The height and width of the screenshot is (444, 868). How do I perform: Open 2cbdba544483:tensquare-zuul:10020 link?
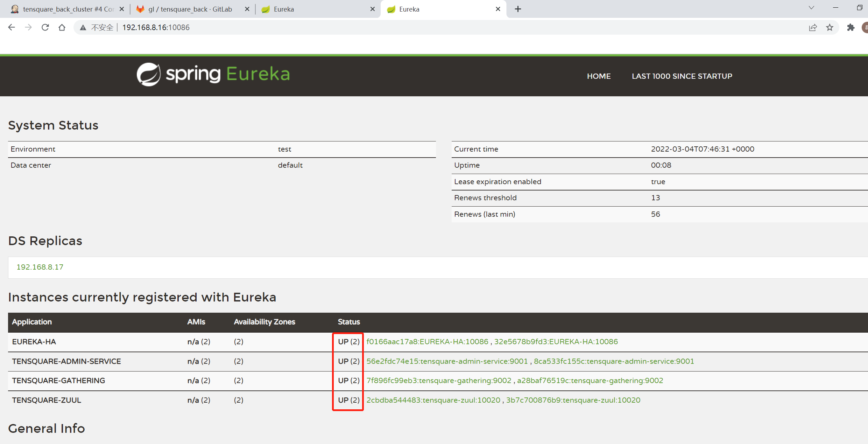(x=433, y=400)
